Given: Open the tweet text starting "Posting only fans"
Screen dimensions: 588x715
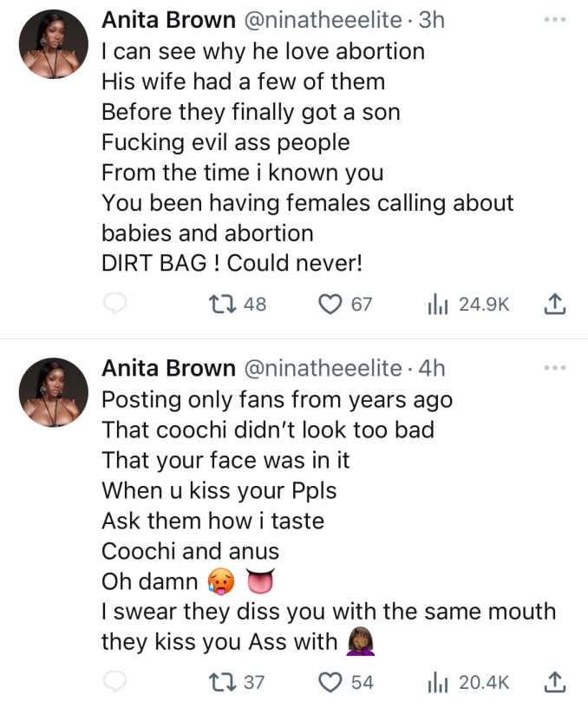Looking at the screenshot, I should coord(277,401).
